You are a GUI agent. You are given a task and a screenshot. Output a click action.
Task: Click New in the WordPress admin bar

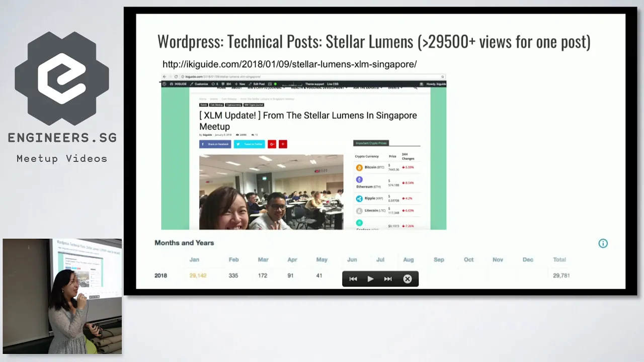tap(239, 84)
